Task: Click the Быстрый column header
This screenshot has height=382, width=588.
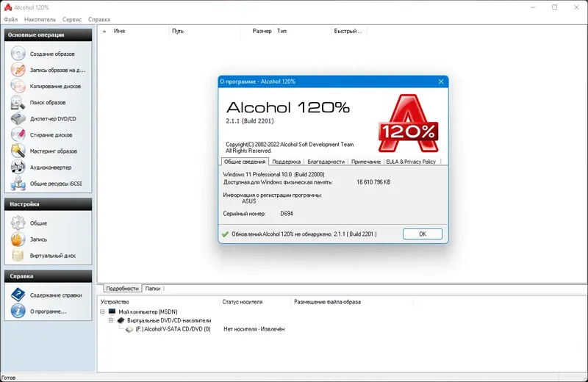Action: [x=348, y=31]
